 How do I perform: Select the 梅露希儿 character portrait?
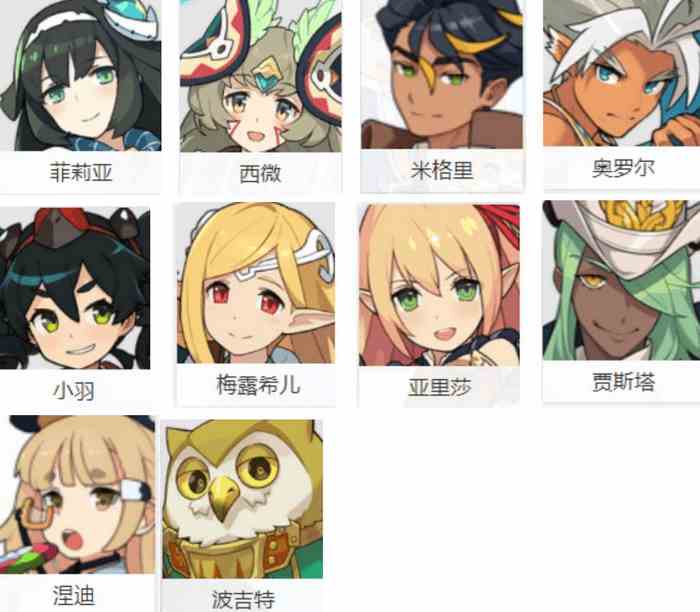point(256,283)
